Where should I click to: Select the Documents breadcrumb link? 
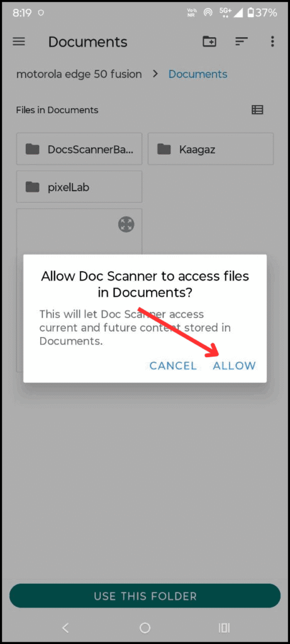click(198, 74)
